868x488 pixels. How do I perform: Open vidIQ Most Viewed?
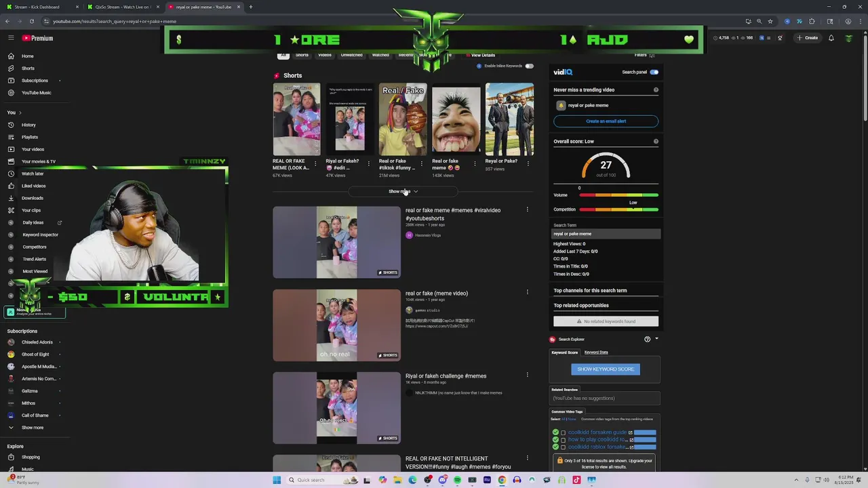(35, 271)
